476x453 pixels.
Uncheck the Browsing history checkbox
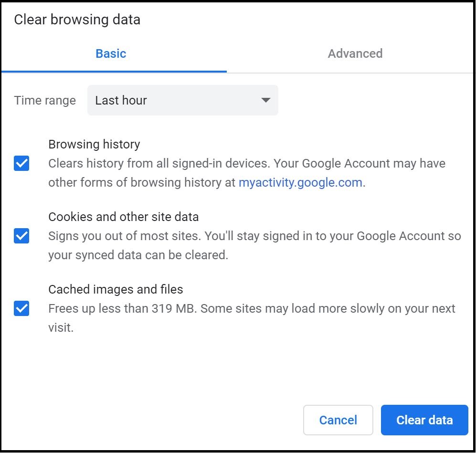pyautogui.click(x=21, y=164)
